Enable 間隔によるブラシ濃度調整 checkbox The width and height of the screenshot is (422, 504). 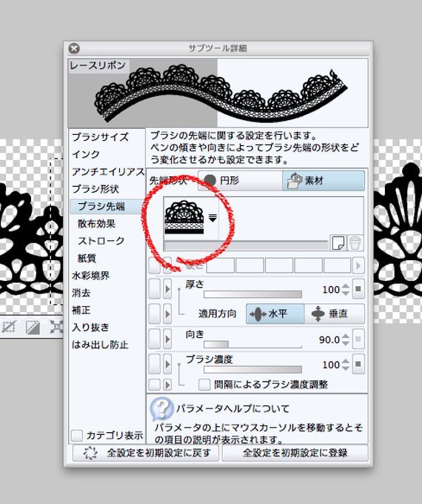(x=204, y=385)
